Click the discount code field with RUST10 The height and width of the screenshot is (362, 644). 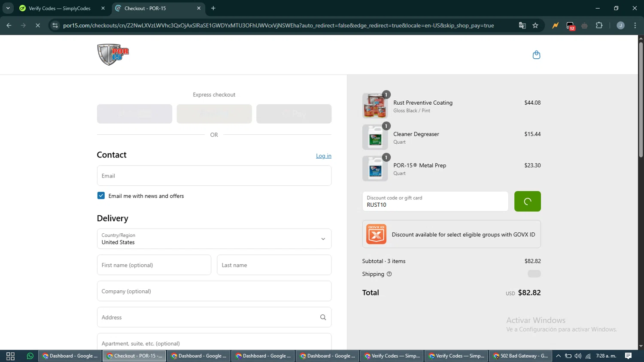tap(435, 201)
